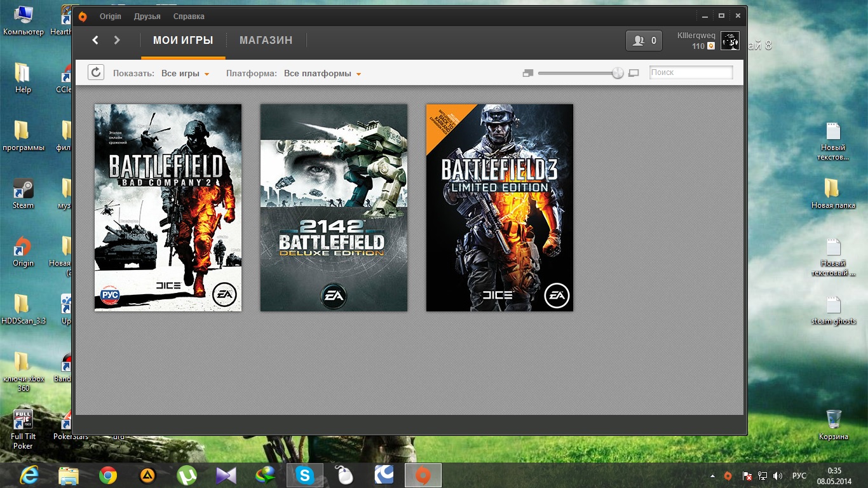Switch to the МАГАЗИН tab

point(266,41)
